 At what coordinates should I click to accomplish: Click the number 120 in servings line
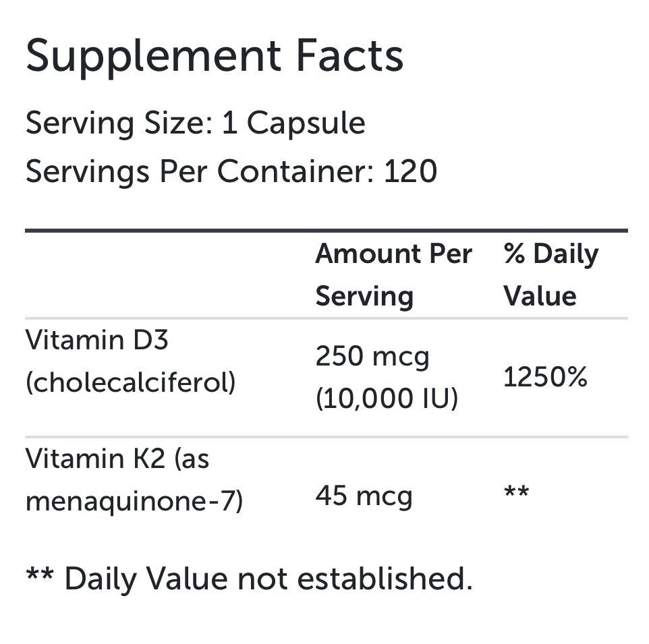[410, 172]
